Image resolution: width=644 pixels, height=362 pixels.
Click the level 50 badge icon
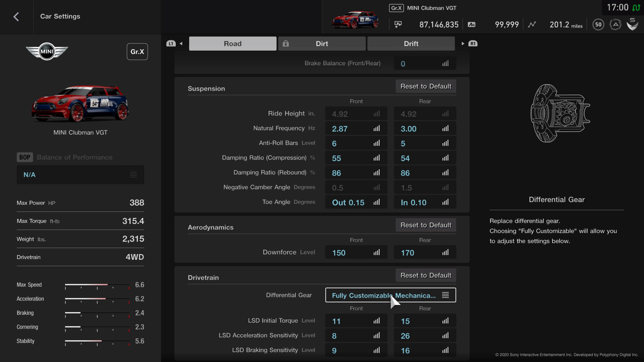(598, 24)
